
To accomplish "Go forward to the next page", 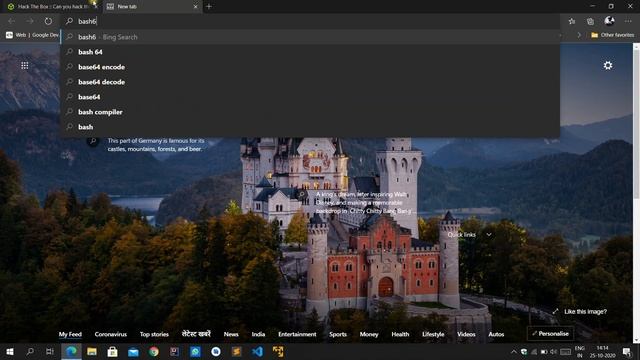I will (30, 21).
